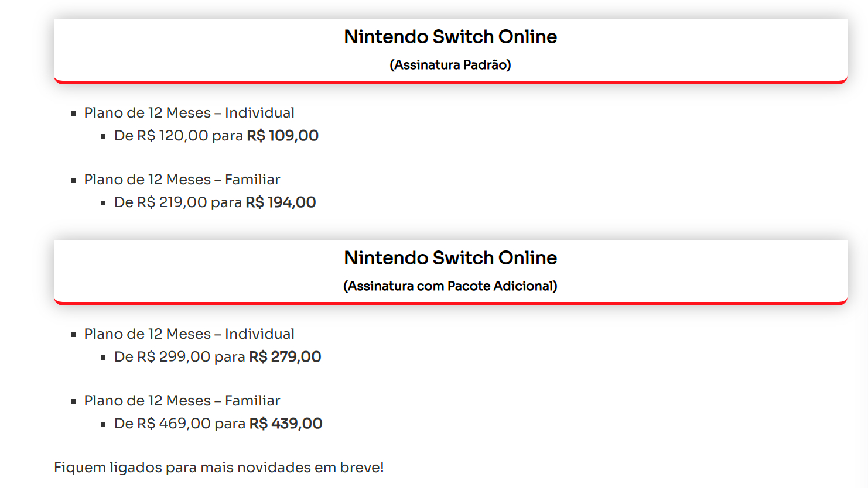The image size is (868, 488).
Task: Click the red underline beneath the Pacote Adicional card
Action: 450,303
